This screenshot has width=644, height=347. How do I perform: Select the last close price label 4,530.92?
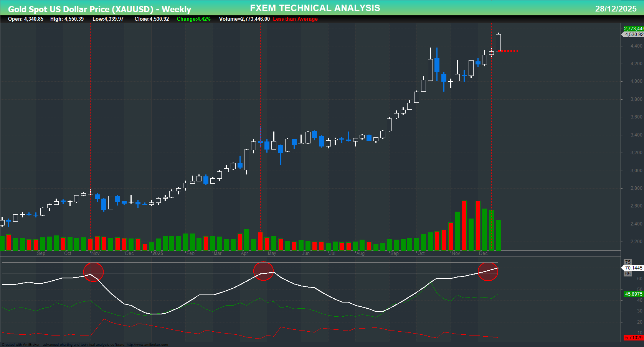(634, 34)
